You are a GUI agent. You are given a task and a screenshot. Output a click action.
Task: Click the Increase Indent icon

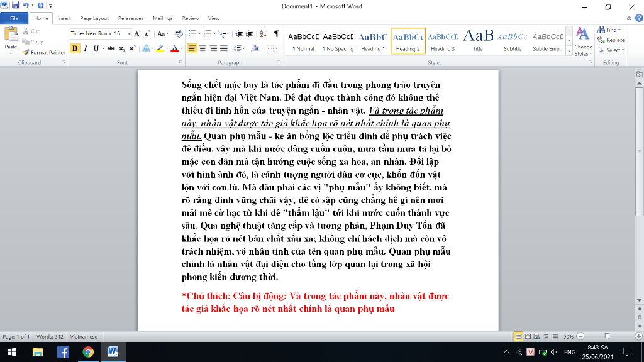pyautogui.click(x=249, y=34)
